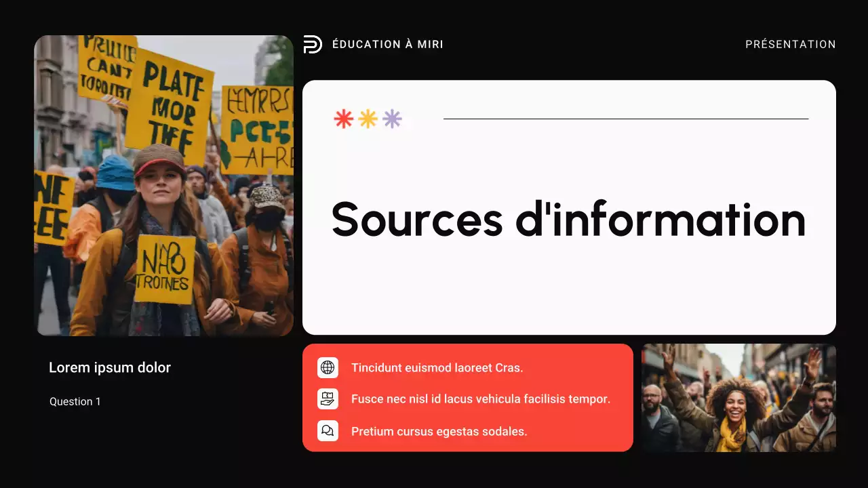Screen dimensions: 868x488
Task: Select the Lorem ipsum dolor heading
Action: (x=110, y=368)
